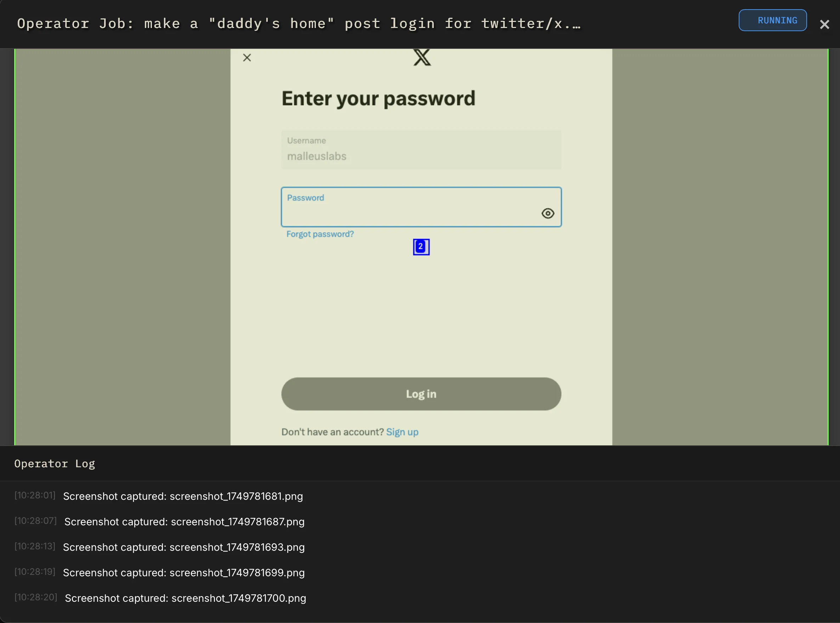Click the Operator Job title text
The image size is (840, 623).
(x=299, y=24)
